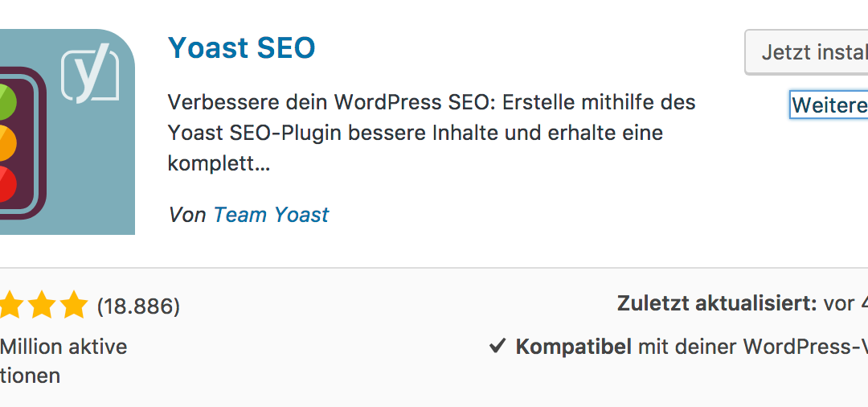Click the compatibility checkmark icon
The image size is (868, 407).
[x=497, y=347]
